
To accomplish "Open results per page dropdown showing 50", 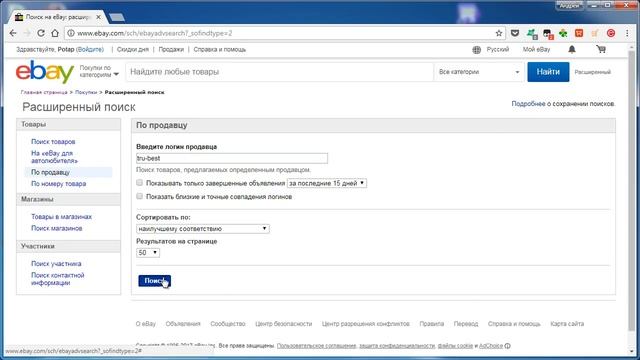I will (148, 253).
